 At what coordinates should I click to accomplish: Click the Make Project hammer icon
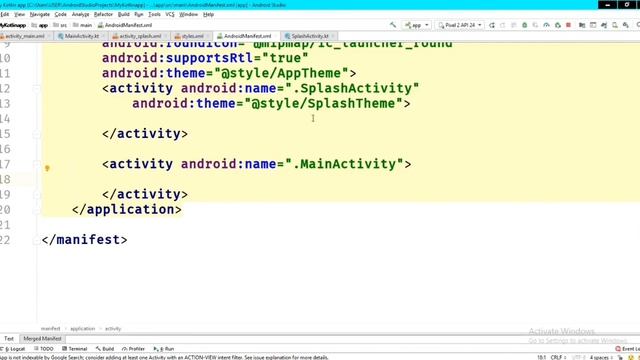[x=393, y=25]
